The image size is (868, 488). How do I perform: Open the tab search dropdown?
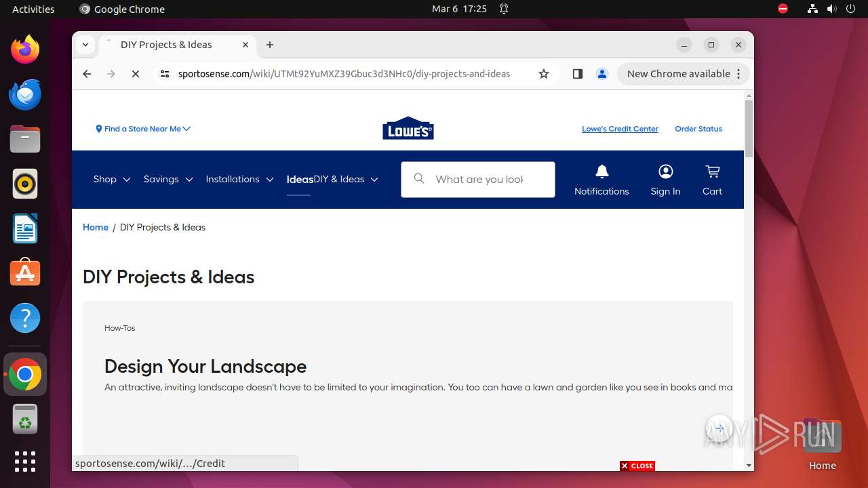(85, 45)
